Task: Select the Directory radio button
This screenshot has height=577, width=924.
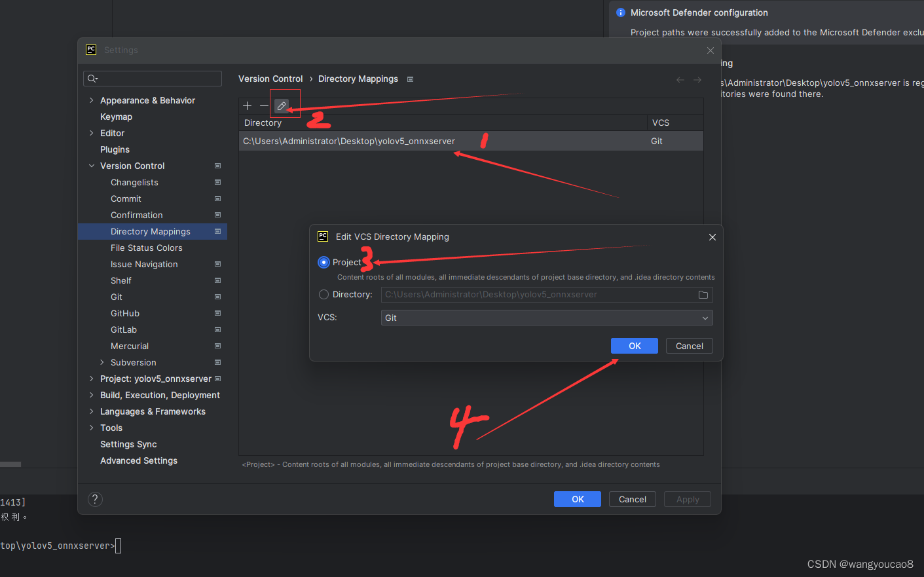Action: point(323,294)
